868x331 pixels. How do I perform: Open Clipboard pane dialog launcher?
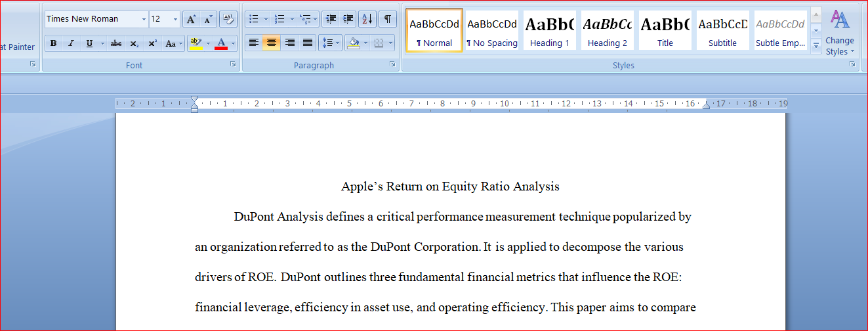tap(33, 64)
